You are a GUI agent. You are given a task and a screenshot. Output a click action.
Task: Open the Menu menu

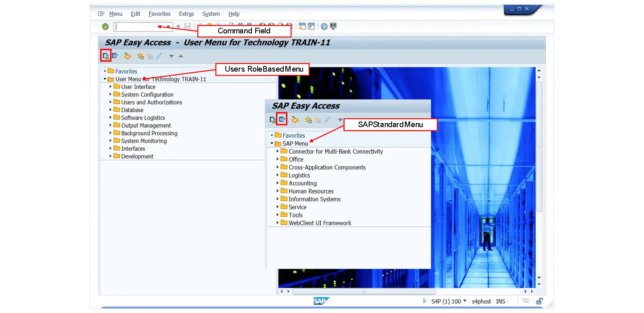coord(116,14)
